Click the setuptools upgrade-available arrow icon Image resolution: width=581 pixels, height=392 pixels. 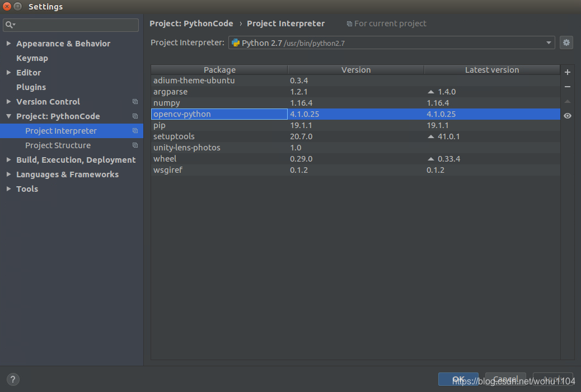coord(430,136)
